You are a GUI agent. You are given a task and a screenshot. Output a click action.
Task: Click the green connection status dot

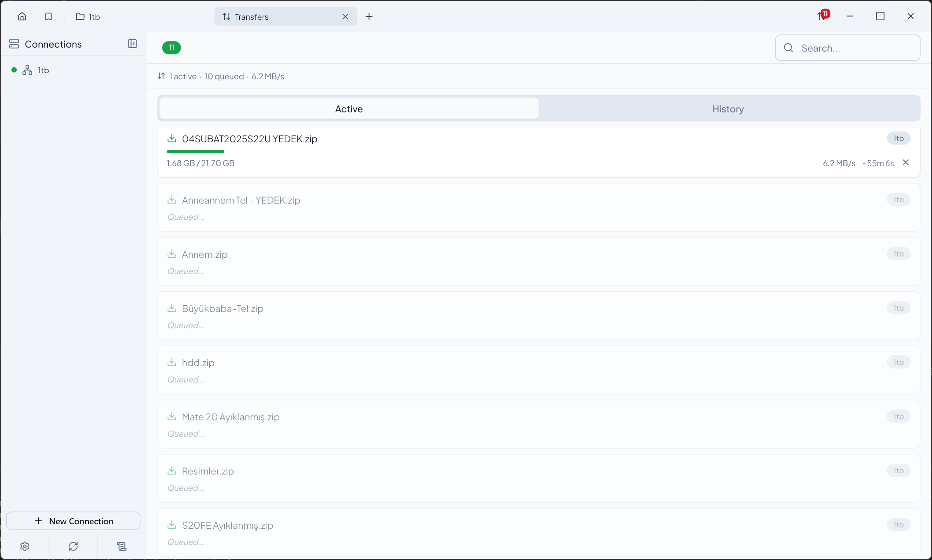[13, 70]
